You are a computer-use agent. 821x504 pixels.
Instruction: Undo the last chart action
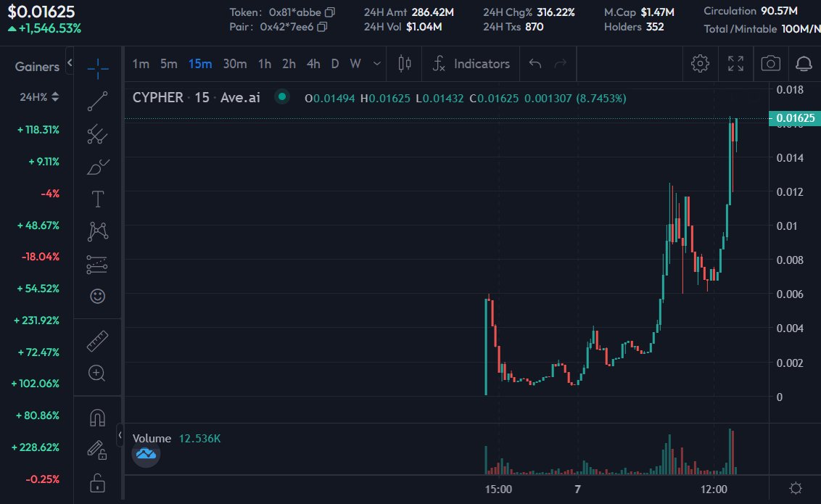click(535, 64)
